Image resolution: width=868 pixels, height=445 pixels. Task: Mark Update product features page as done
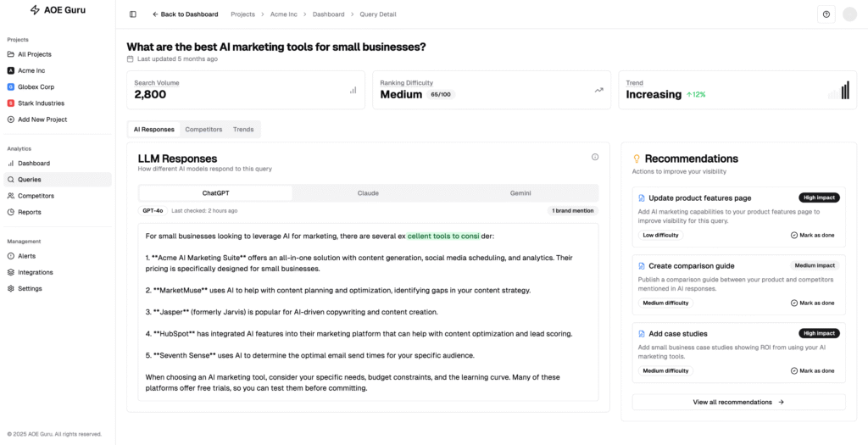point(812,236)
